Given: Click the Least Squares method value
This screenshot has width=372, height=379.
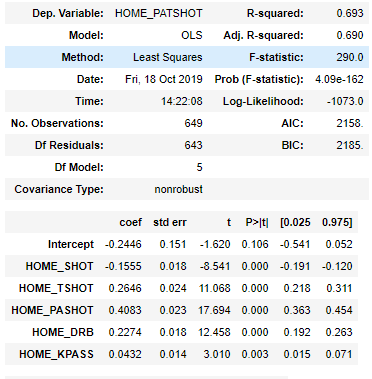Looking at the screenshot, I should point(168,57).
